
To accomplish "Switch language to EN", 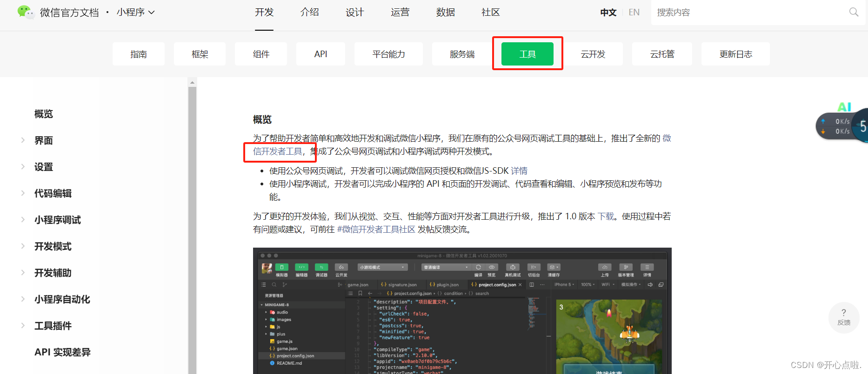I will (634, 13).
